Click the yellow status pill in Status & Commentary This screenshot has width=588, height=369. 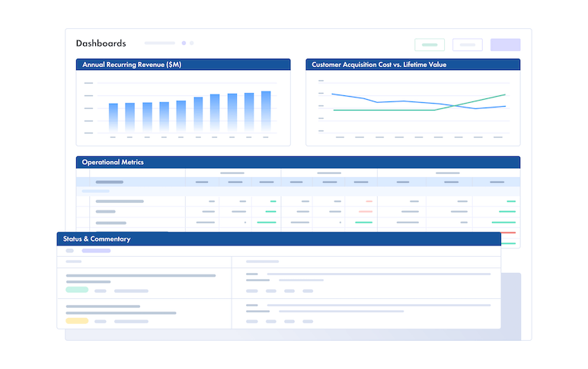click(77, 321)
